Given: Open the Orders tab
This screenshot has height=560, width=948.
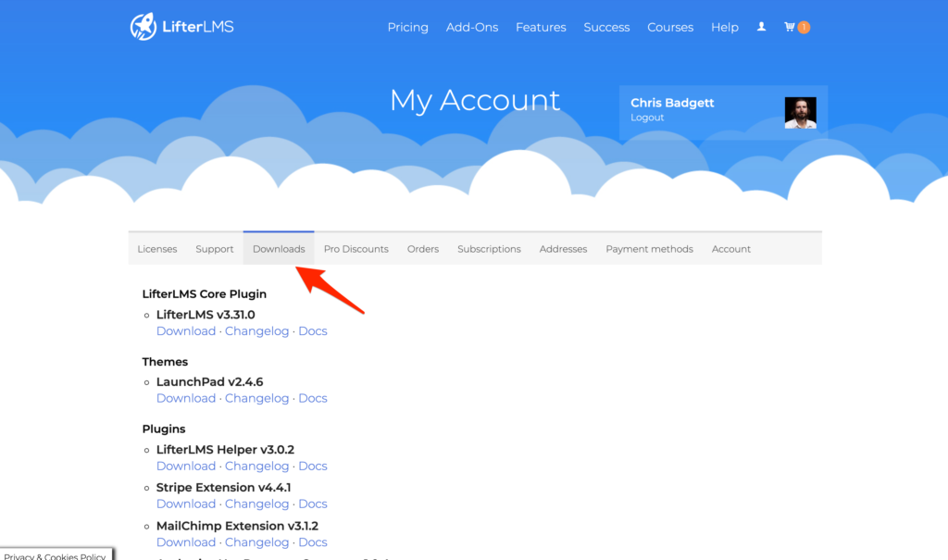Looking at the screenshot, I should pyautogui.click(x=423, y=249).
